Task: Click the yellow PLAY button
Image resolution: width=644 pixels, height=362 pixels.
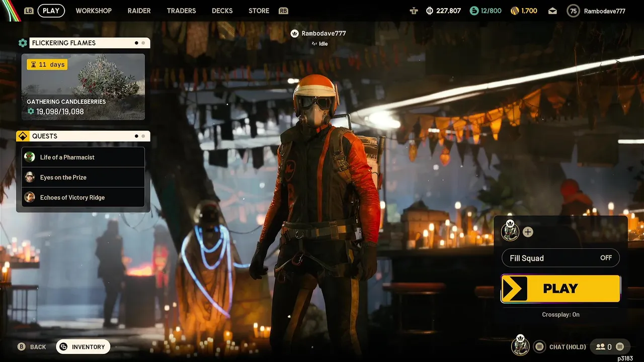Action: [560, 289]
